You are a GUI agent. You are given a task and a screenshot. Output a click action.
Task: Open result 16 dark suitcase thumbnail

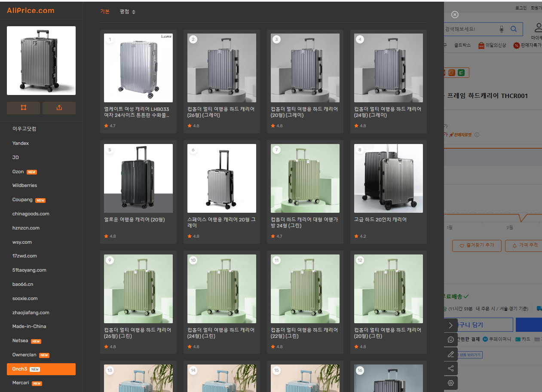[x=389, y=378]
